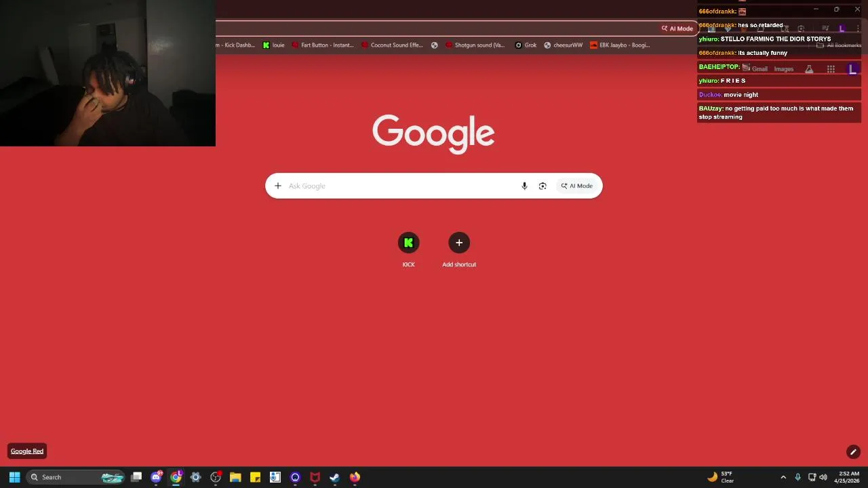Open Steam from the taskbar
Image resolution: width=868 pixels, height=488 pixels.
(334, 477)
